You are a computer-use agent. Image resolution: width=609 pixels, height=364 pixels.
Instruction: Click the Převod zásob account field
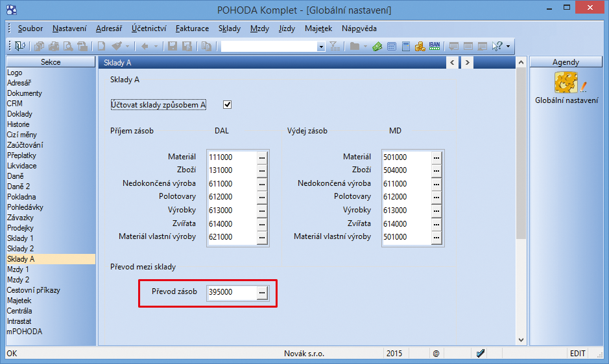[x=232, y=292]
